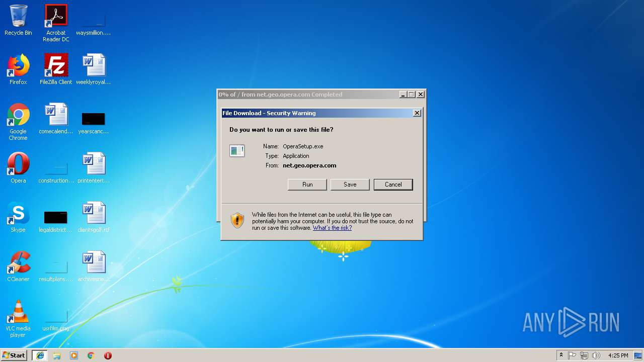
Task: Cancel the file download
Action: point(393,185)
